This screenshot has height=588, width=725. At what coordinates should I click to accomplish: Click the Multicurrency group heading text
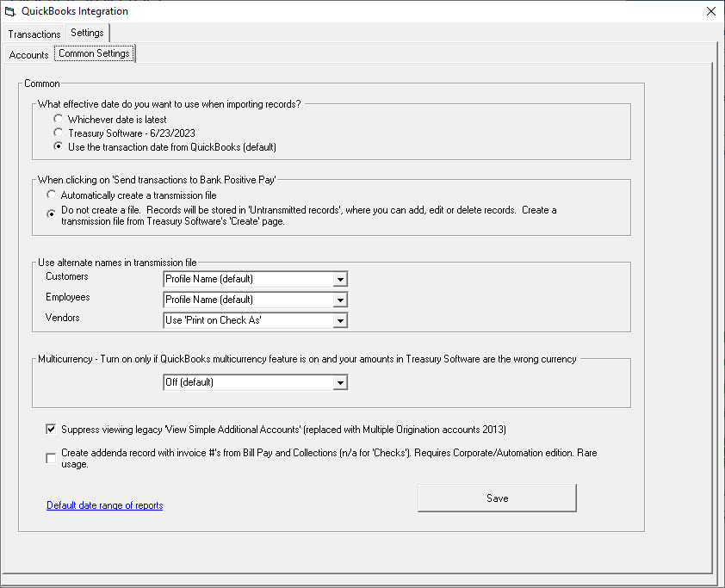click(x=307, y=359)
